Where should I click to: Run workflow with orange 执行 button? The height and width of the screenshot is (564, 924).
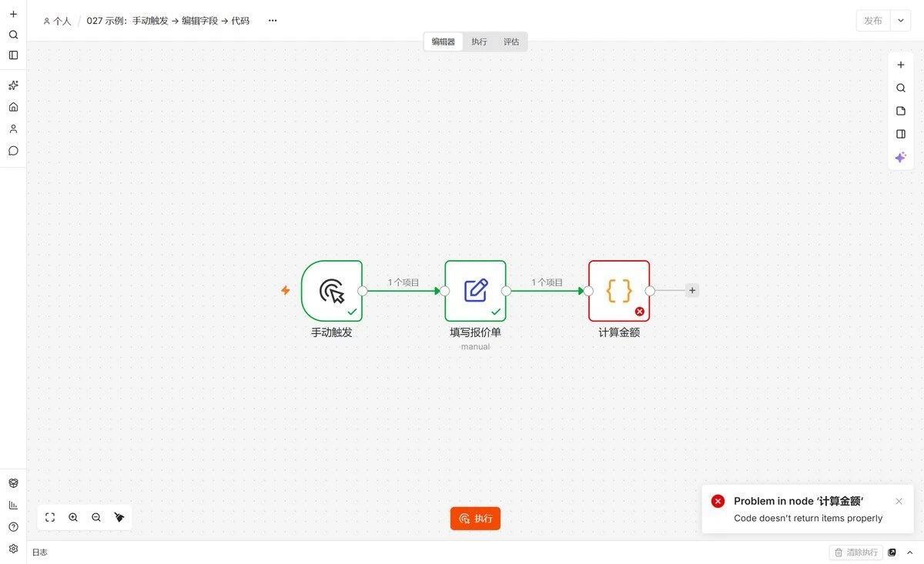pyautogui.click(x=475, y=519)
